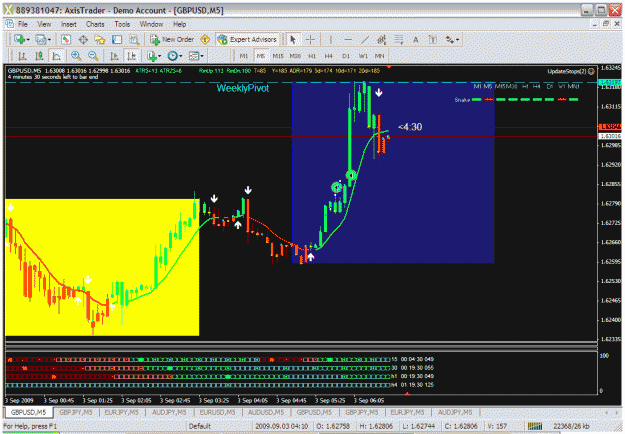Viewport: 625px width, 434px height.
Task: Click the New Order button
Action: pyautogui.click(x=172, y=39)
